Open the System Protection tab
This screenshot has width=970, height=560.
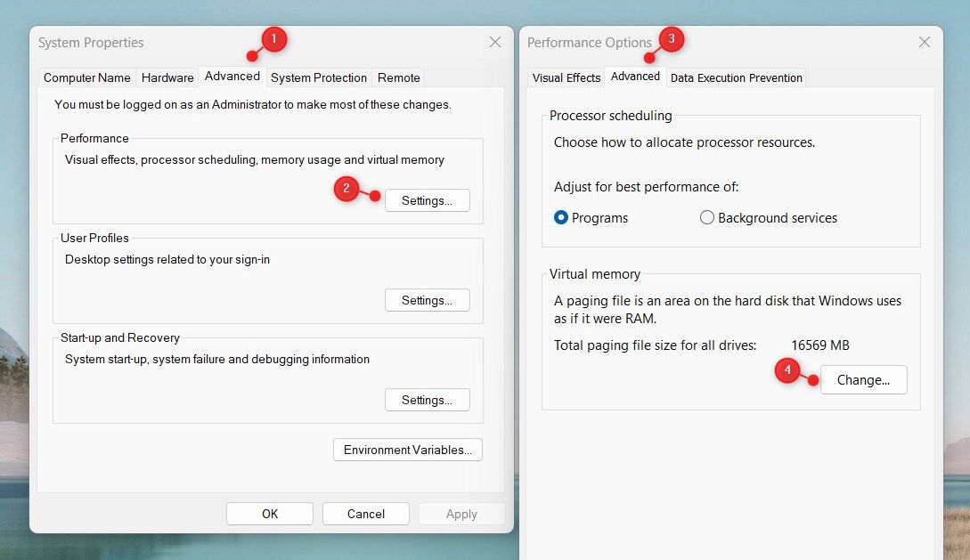coord(318,77)
